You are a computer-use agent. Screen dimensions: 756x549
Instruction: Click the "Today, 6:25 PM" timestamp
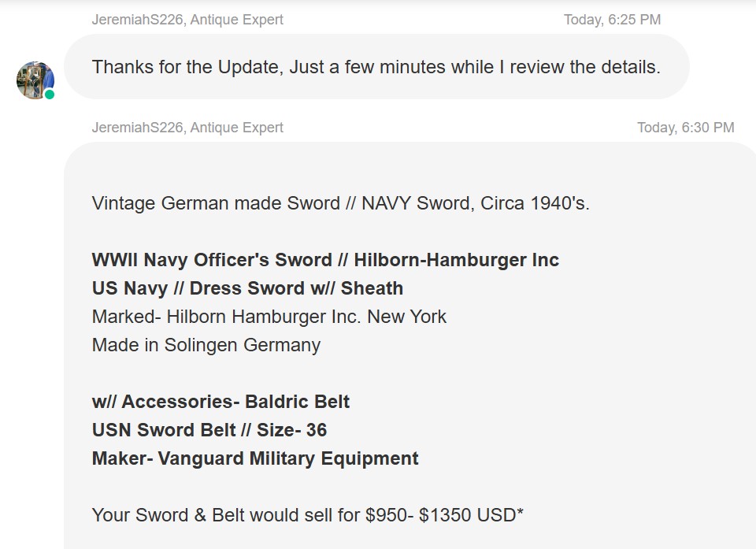tap(612, 20)
